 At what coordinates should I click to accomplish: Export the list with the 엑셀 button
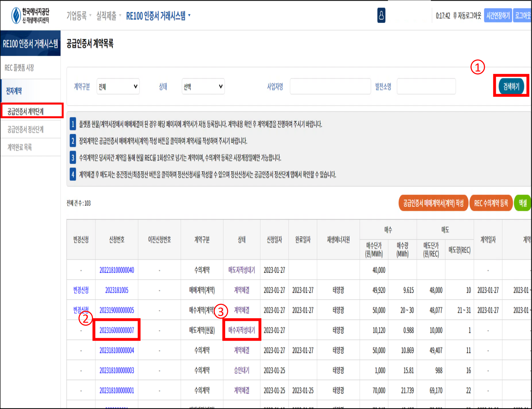click(523, 203)
